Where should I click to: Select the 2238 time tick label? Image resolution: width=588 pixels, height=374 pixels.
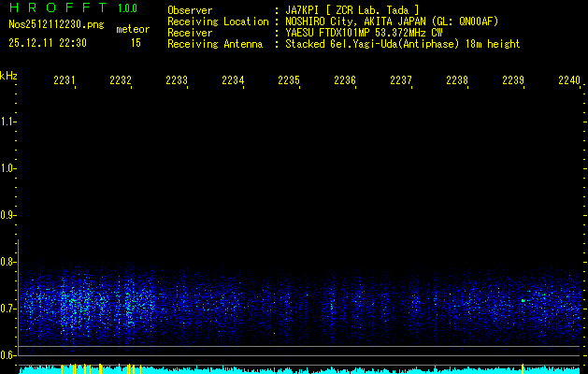click(457, 81)
